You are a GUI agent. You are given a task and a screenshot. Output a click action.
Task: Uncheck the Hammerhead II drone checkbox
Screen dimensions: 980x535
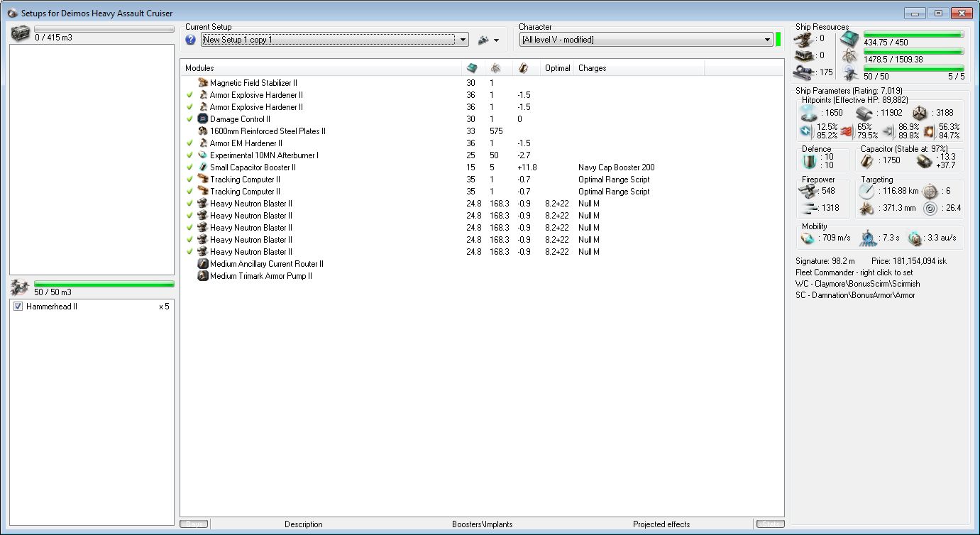(18, 307)
